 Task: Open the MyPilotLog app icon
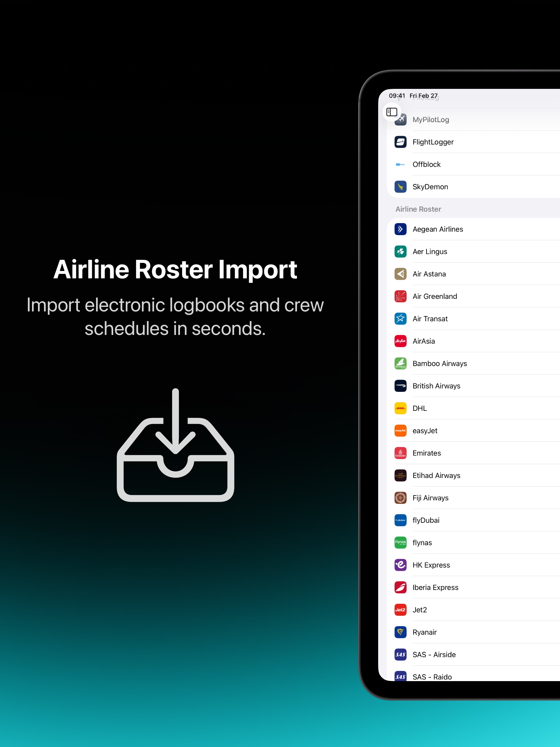tap(401, 119)
